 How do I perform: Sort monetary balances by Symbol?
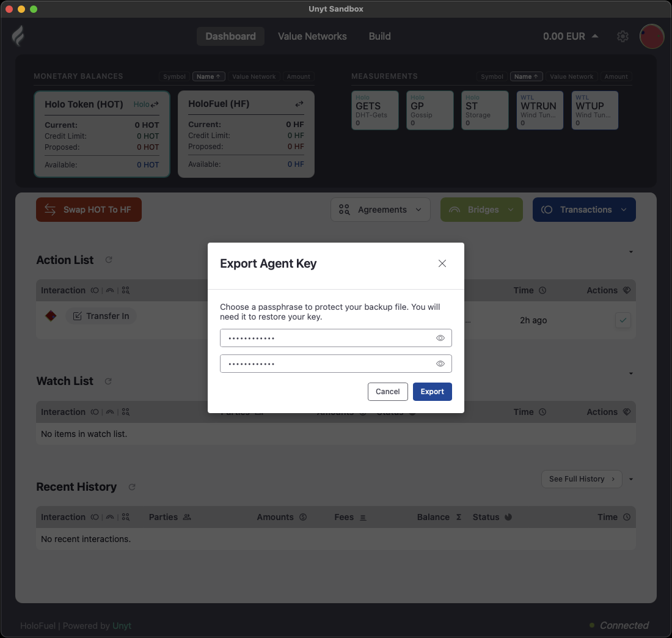click(174, 76)
